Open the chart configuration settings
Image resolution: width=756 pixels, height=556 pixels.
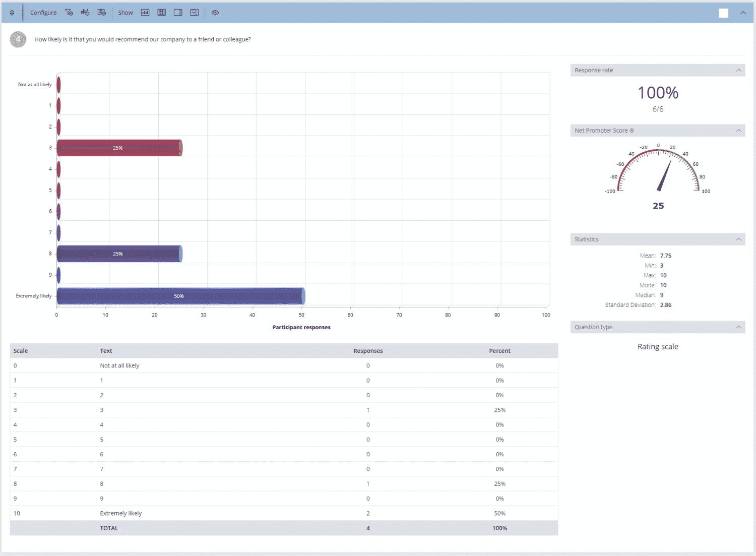click(85, 13)
